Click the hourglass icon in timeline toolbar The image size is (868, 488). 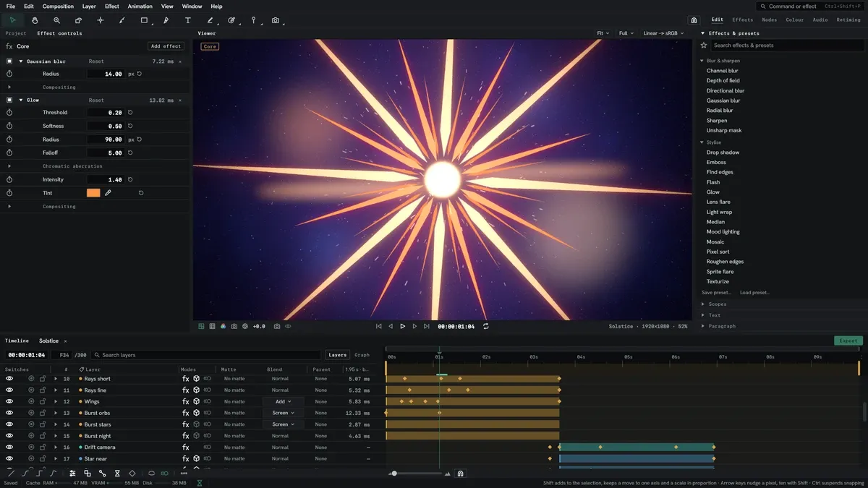pos(117,474)
